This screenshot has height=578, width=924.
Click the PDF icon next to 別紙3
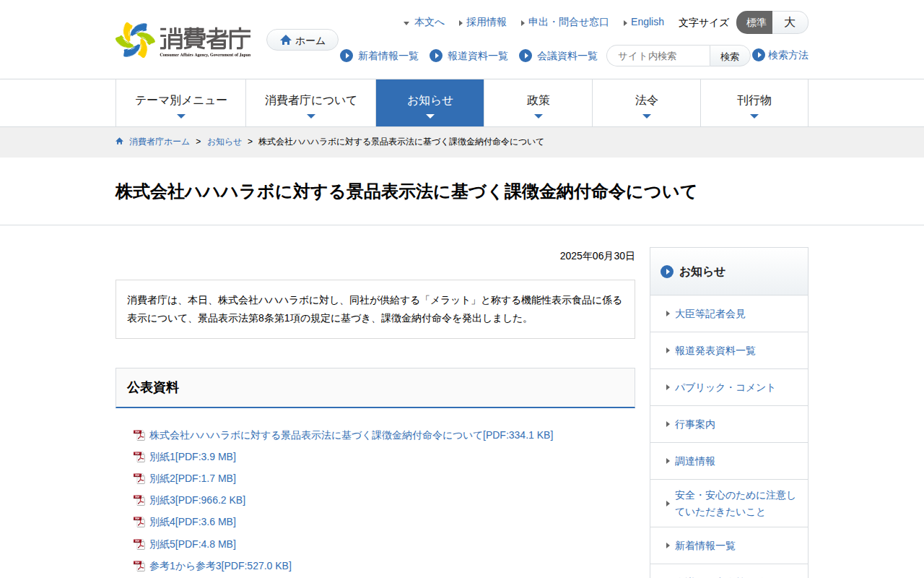[139, 500]
